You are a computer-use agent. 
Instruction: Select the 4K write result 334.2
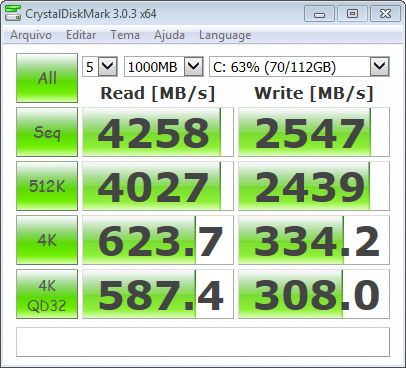(x=314, y=240)
